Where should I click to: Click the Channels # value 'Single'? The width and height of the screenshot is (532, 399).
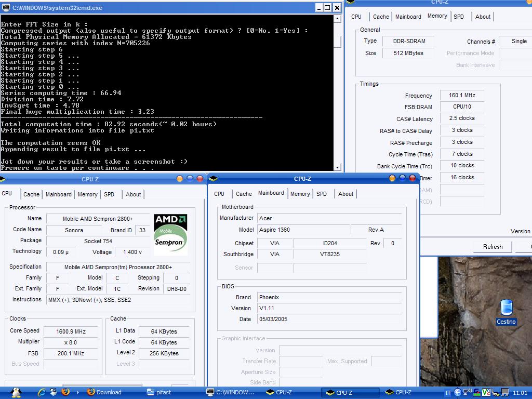[x=515, y=41]
